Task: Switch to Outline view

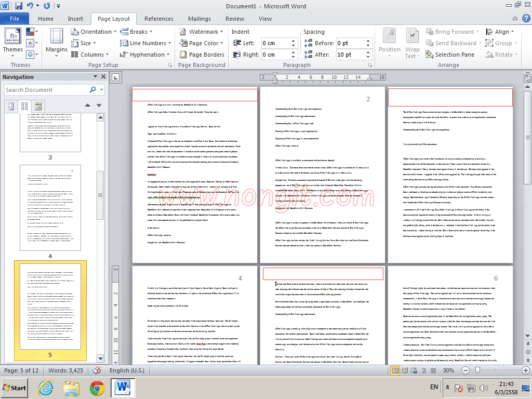Action: pos(424,370)
